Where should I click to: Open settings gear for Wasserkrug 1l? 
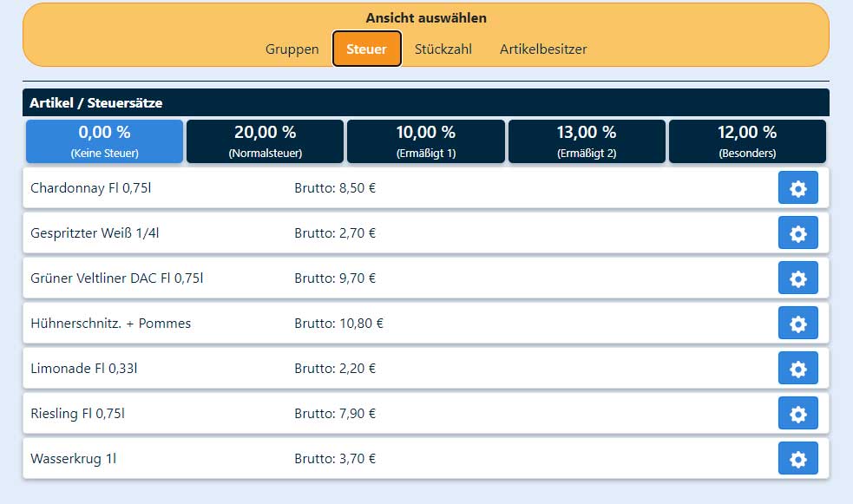(797, 458)
